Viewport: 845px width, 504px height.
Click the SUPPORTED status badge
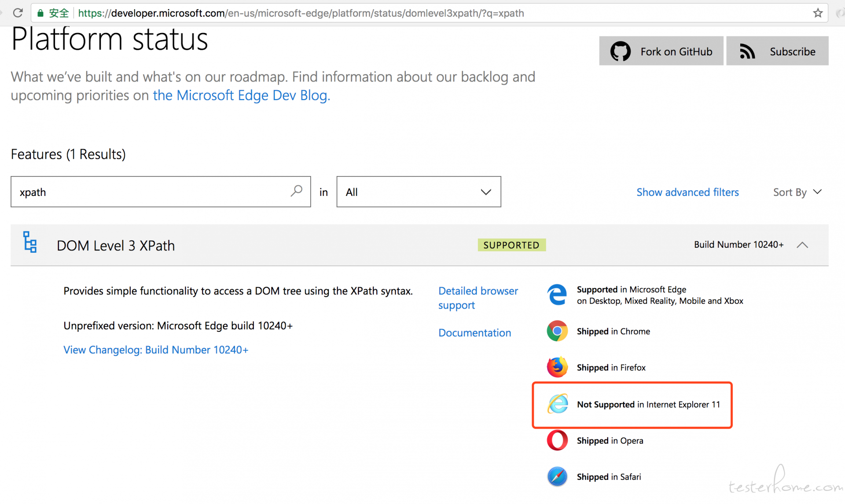point(511,245)
